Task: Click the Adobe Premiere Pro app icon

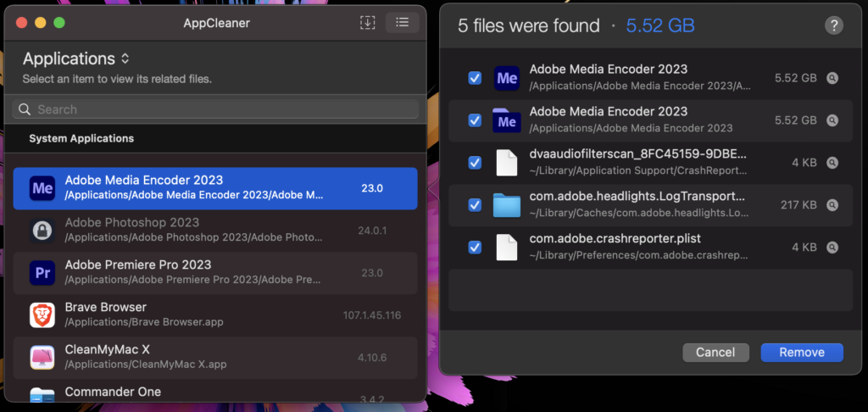Action: pyautogui.click(x=42, y=272)
